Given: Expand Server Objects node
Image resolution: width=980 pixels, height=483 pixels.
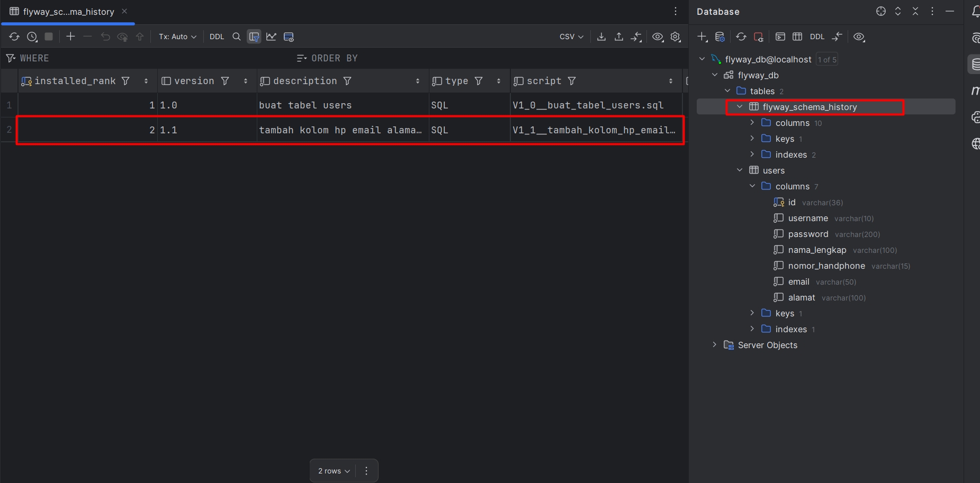Looking at the screenshot, I should [715, 345].
